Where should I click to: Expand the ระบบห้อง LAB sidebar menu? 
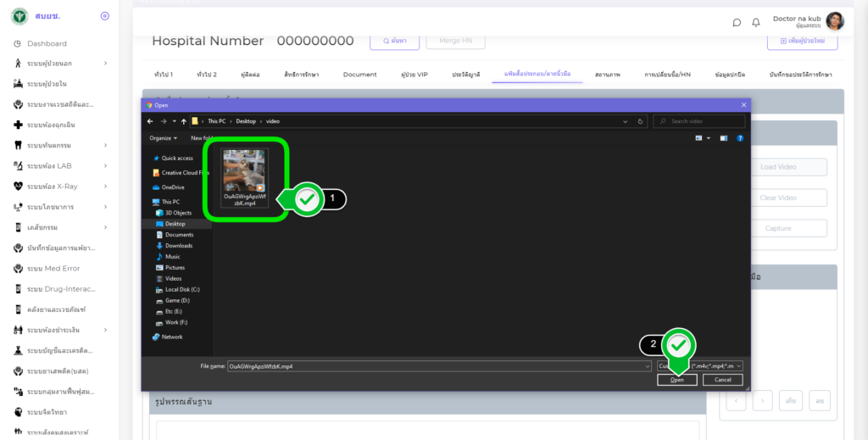click(x=105, y=166)
